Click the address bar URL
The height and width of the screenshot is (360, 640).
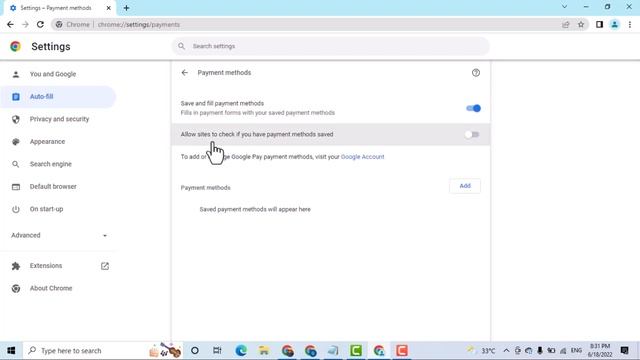(139, 24)
